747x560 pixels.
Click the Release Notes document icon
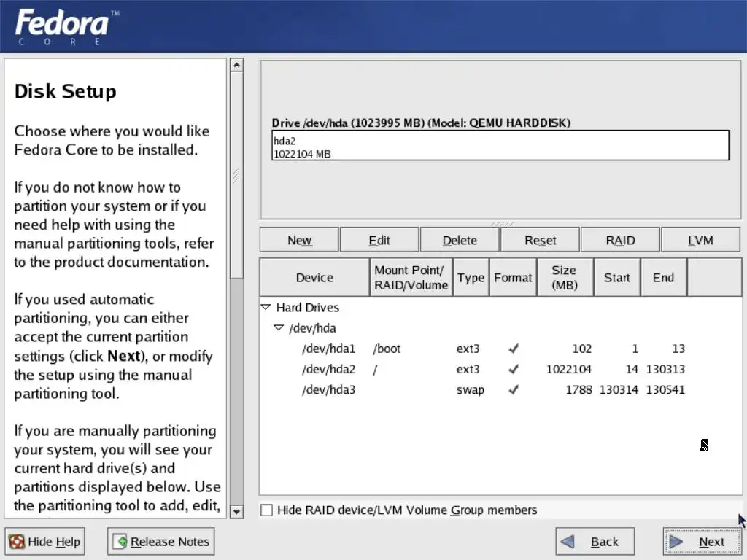click(x=120, y=542)
